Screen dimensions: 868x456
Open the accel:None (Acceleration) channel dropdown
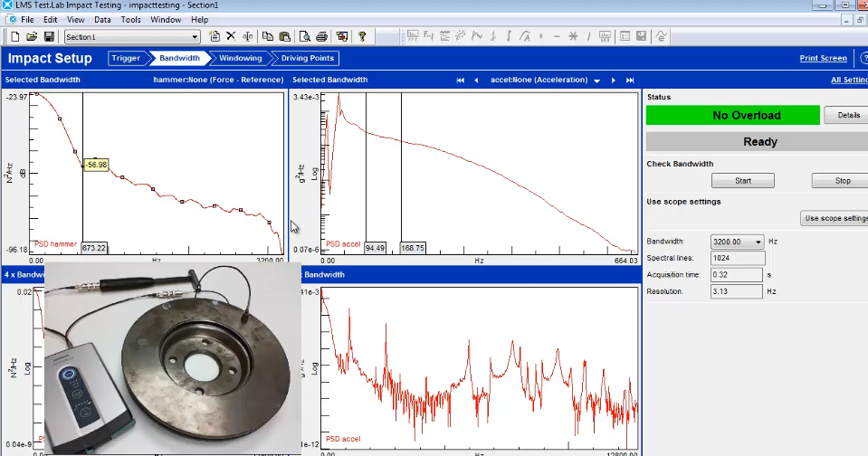tap(597, 81)
